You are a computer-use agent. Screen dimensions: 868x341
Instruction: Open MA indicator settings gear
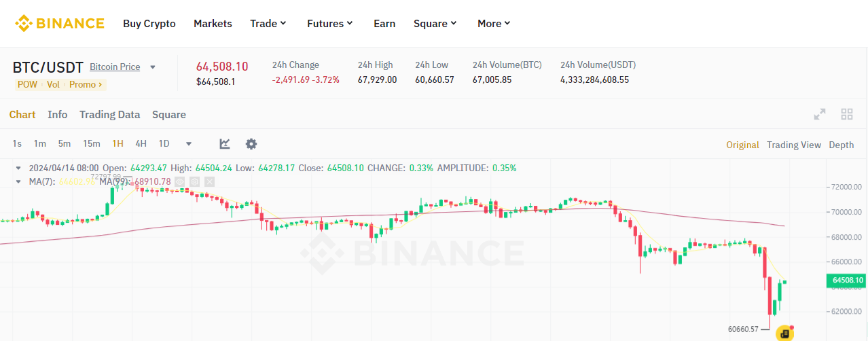tap(194, 181)
